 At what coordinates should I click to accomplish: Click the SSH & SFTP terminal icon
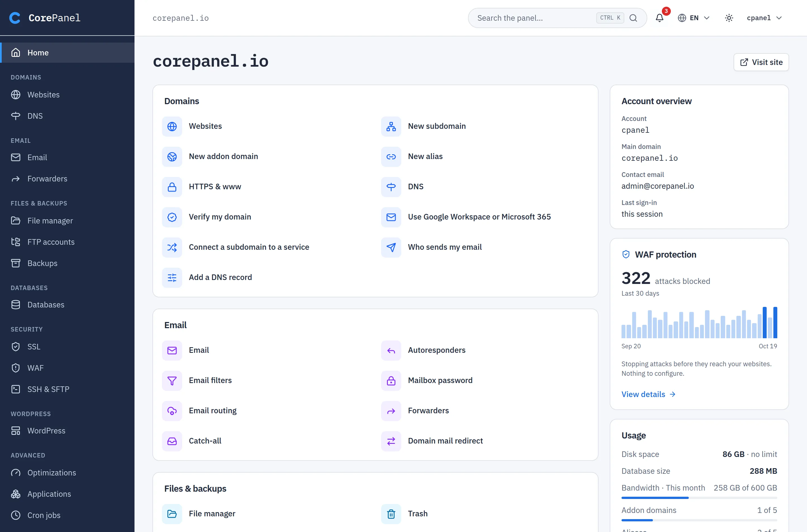[x=16, y=389]
